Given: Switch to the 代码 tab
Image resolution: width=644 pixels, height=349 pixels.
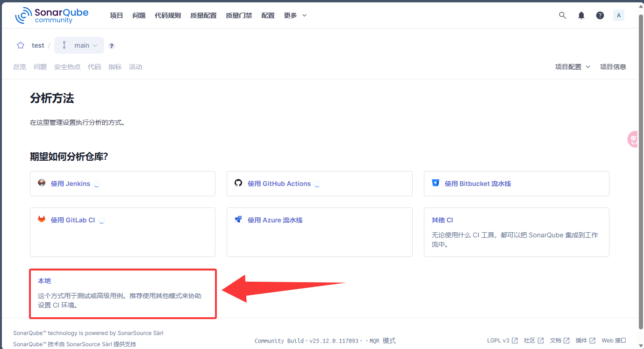Looking at the screenshot, I should (x=94, y=67).
